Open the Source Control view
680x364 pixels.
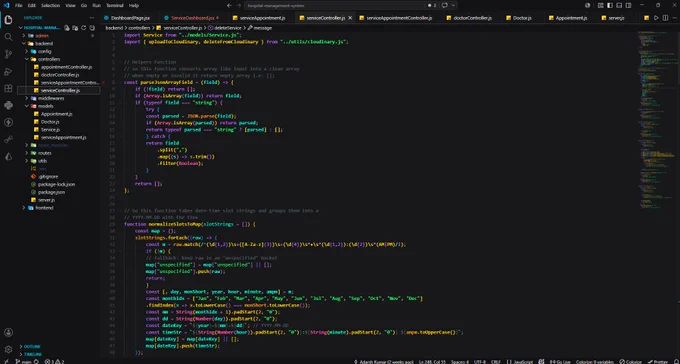(x=8, y=54)
